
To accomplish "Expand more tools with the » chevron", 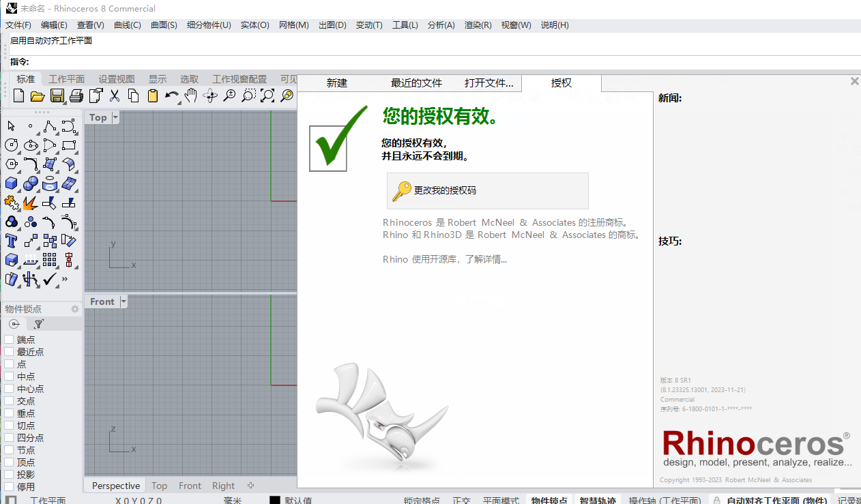I will tap(65, 279).
